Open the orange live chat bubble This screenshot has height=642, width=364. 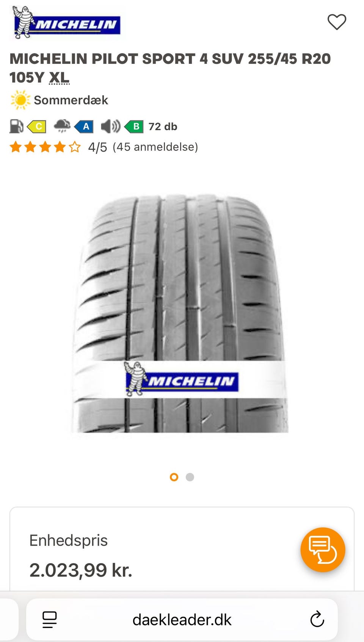[323, 549]
